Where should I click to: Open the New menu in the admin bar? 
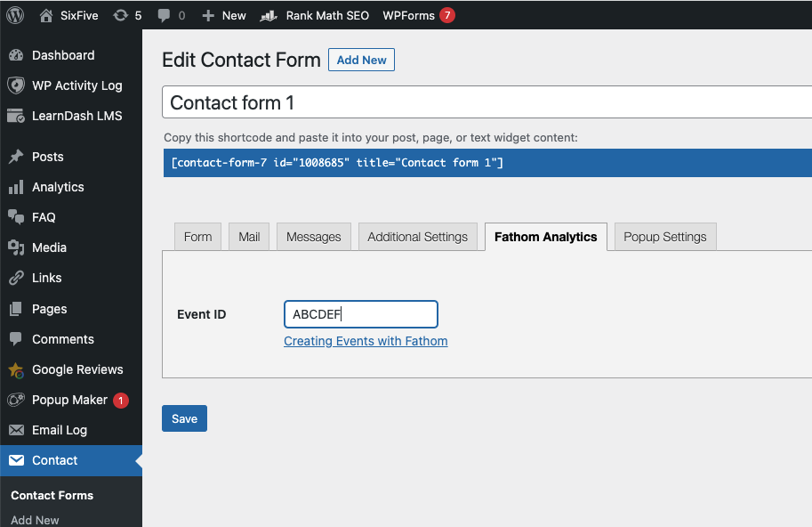point(224,15)
